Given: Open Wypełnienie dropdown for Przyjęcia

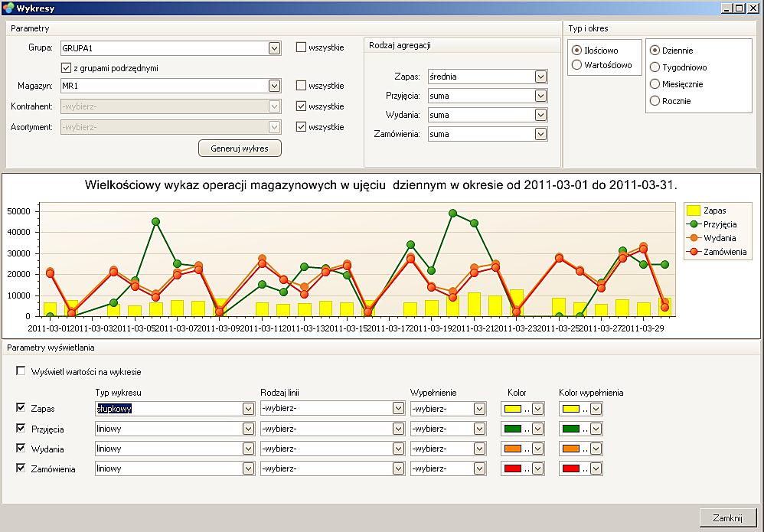Looking at the screenshot, I should [x=479, y=429].
